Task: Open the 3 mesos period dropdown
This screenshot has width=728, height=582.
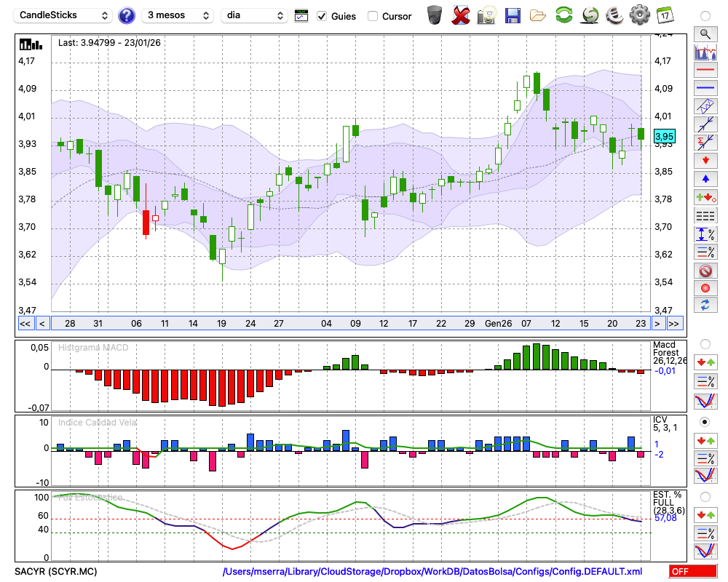Action: [178, 15]
